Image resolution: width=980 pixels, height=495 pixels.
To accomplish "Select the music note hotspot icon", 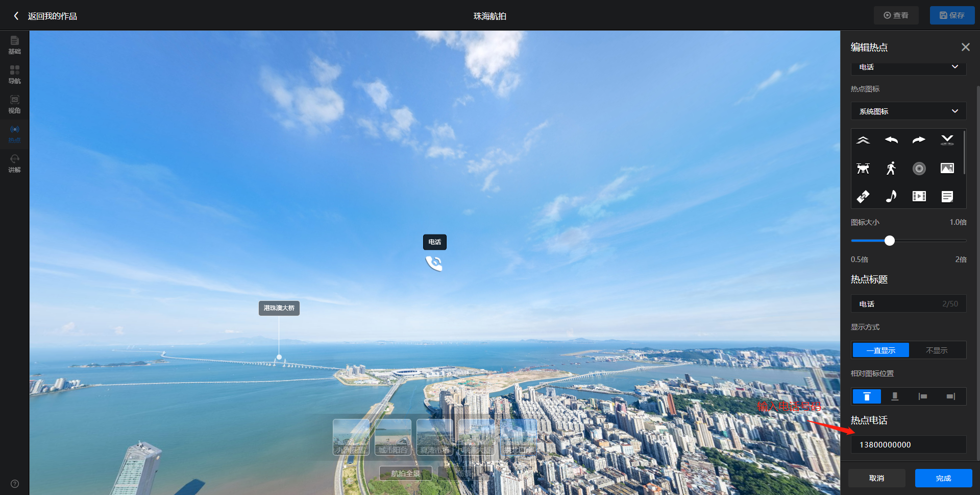I will tap(891, 196).
